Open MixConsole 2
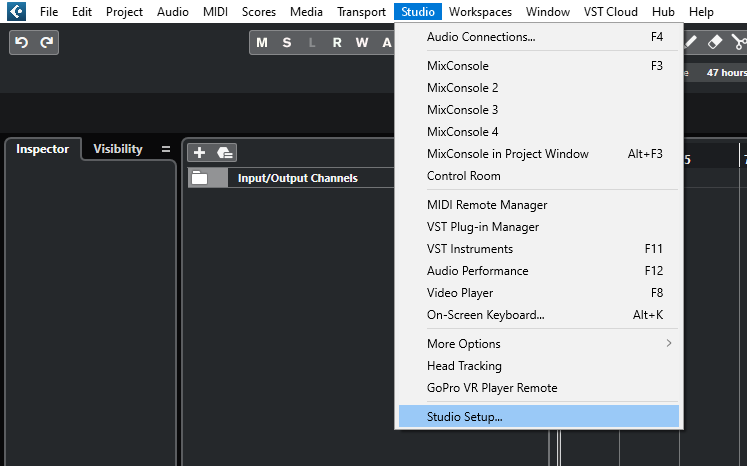747x466 pixels. pyautogui.click(x=539, y=88)
